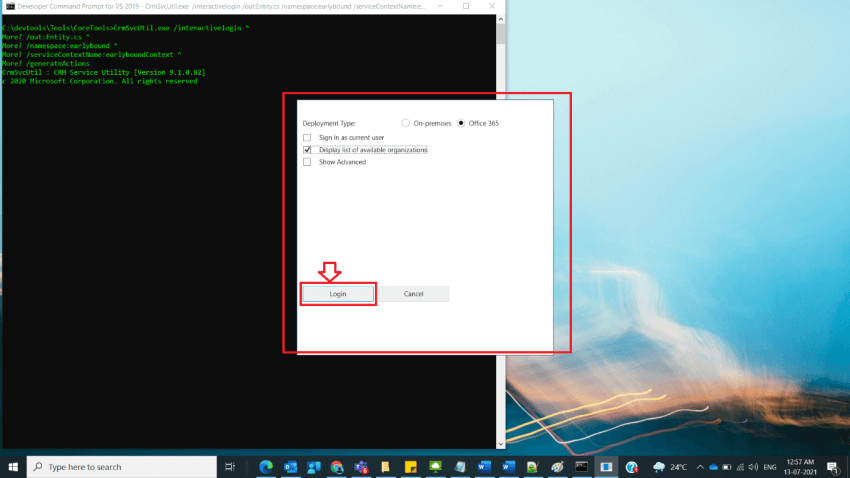Open Google Chrome from taskbar
The height and width of the screenshot is (478, 850).
337,467
